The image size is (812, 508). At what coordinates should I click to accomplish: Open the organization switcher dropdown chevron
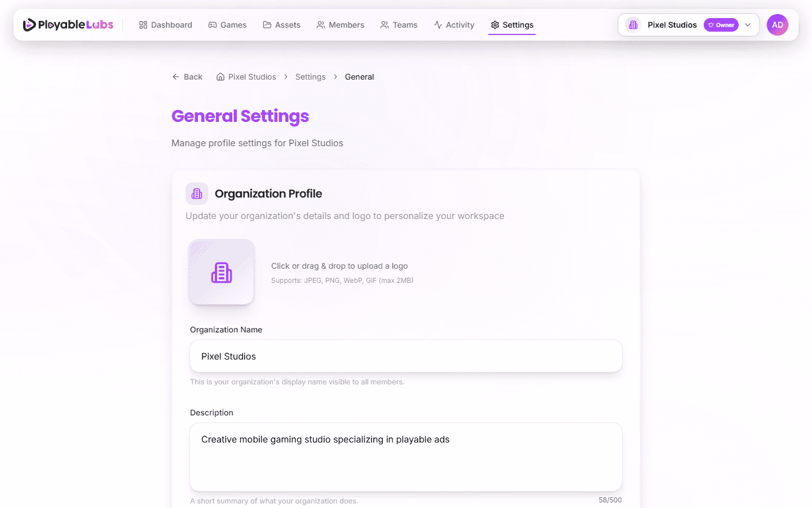748,24
